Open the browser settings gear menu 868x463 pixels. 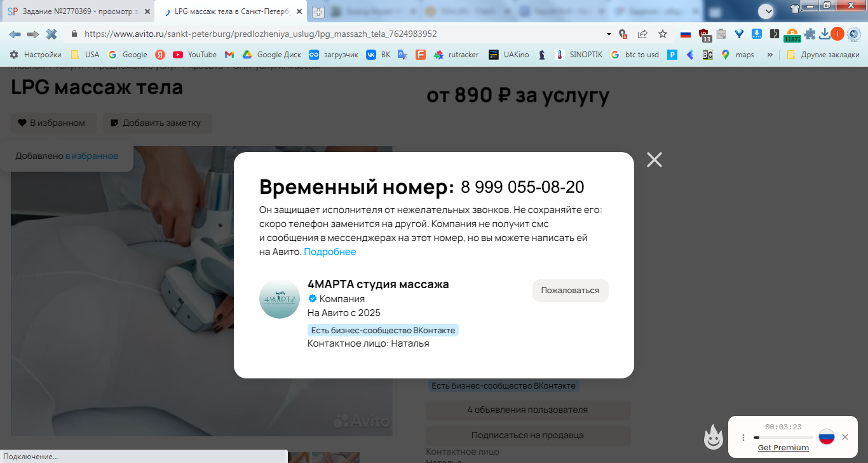pyautogui.click(x=854, y=34)
